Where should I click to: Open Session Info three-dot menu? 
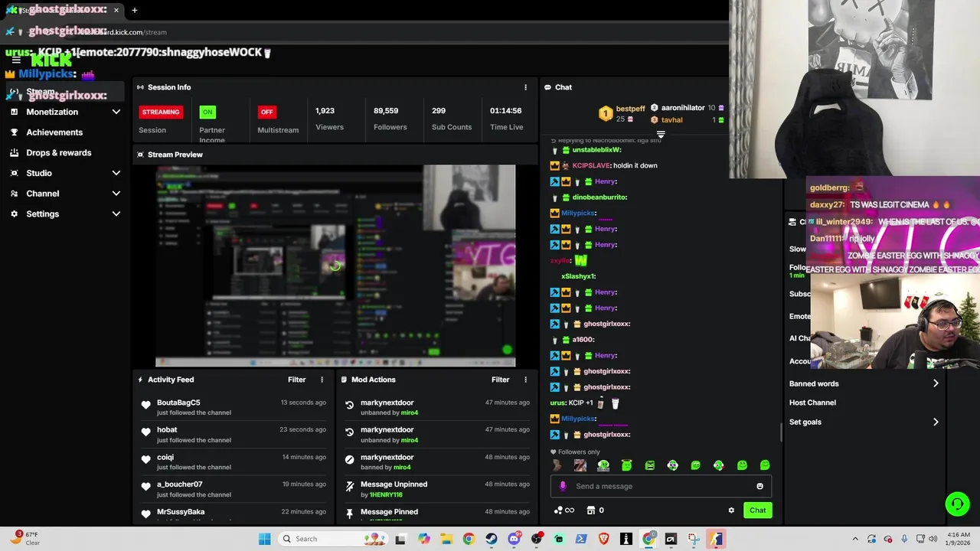(x=525, y=87)
